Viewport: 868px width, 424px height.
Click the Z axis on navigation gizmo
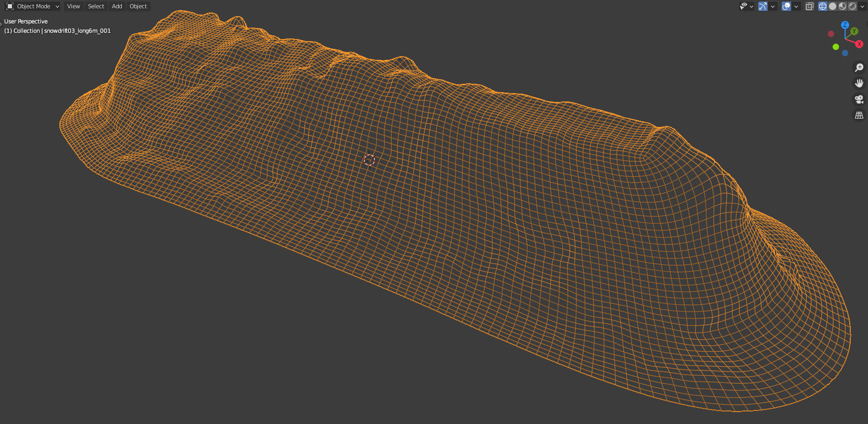(x=845, y=25)
